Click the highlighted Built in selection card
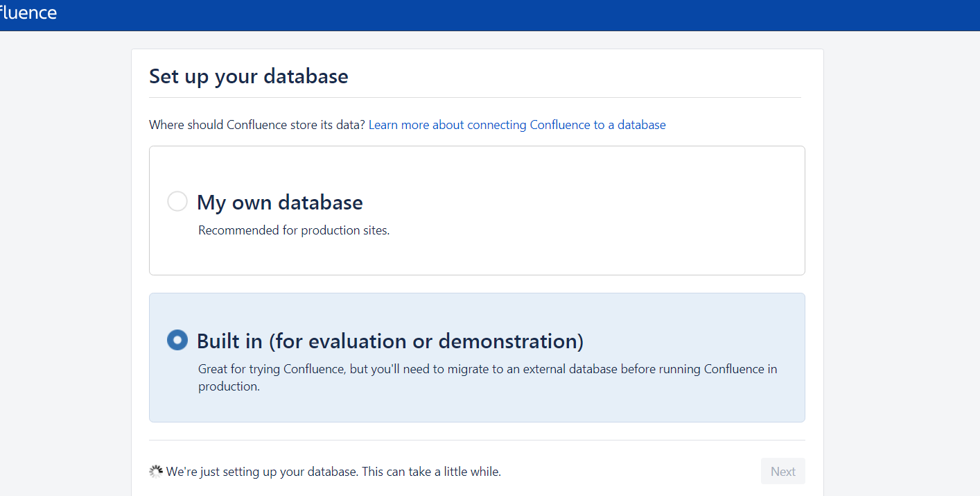 pos(477,357)
